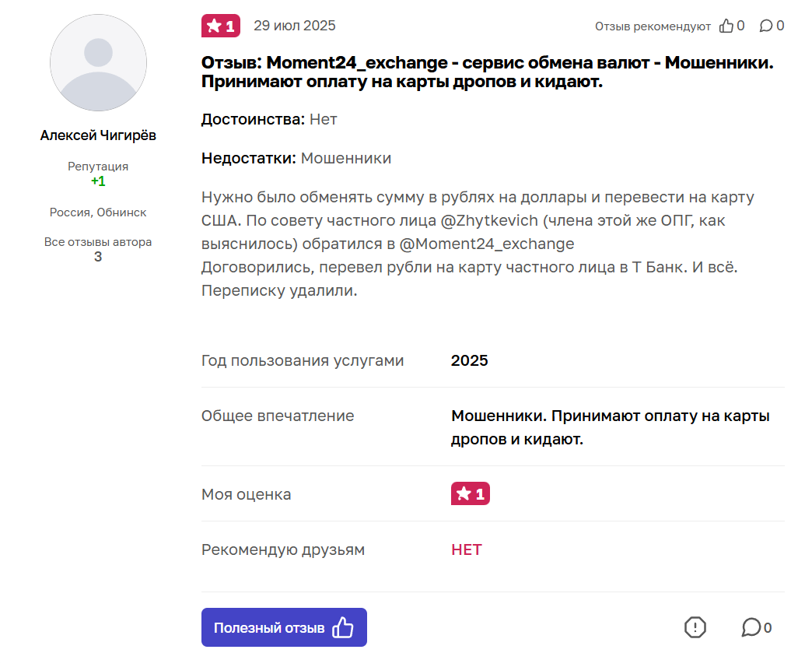Screen dimensions: 812x667
Task: Click the star rating badge in the Моя оценка row
Action: point(470,493)
